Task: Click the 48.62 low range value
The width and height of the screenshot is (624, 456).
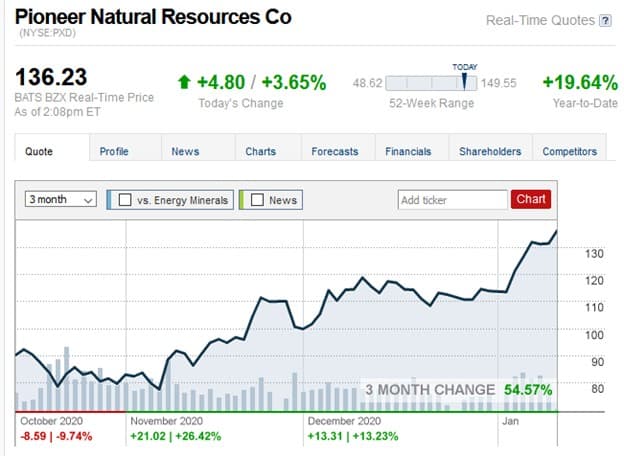Action: (x=367, y=83)
